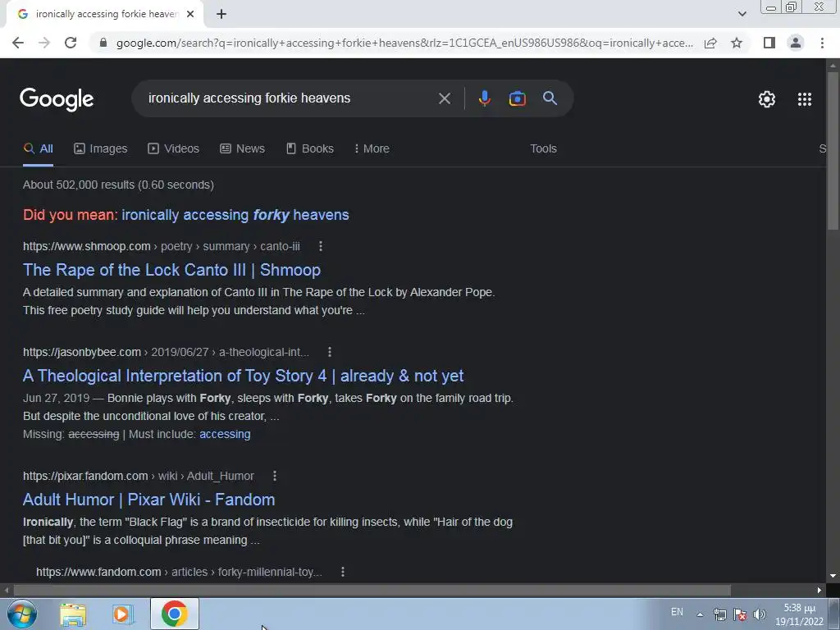The height and width of the screenshot is (630, 840).
Task: Click the taskbar clock showing 5:38
Action: click(x=799, y=614)
